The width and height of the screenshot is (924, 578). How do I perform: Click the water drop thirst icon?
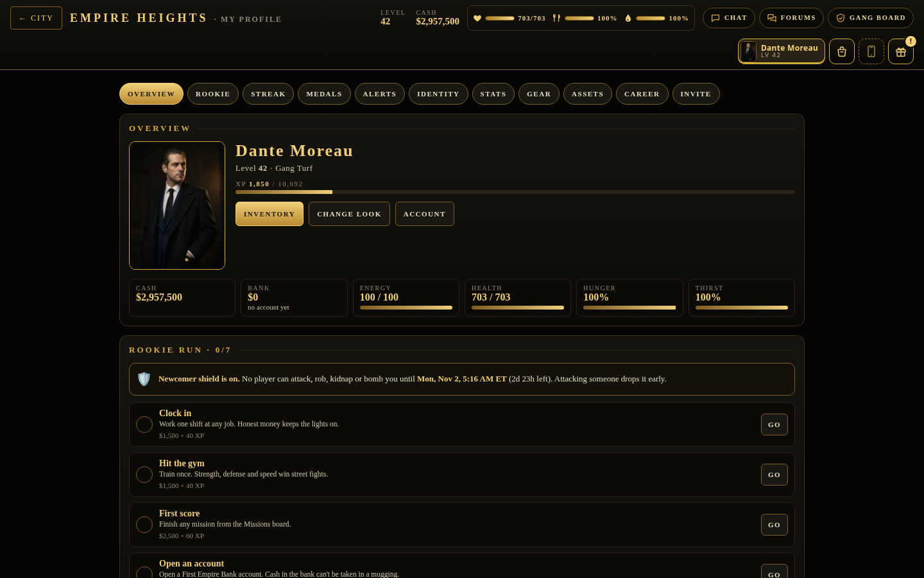[628, 18]
